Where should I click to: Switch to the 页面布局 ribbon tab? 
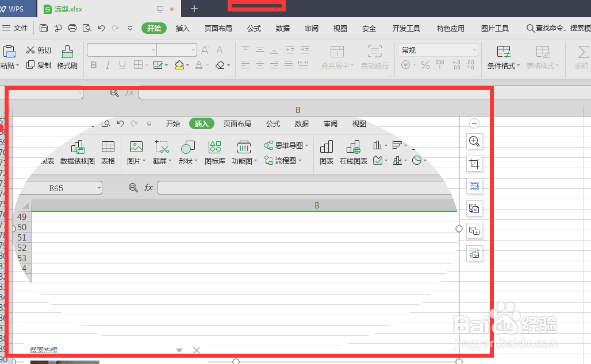click(x=218, y=28)
